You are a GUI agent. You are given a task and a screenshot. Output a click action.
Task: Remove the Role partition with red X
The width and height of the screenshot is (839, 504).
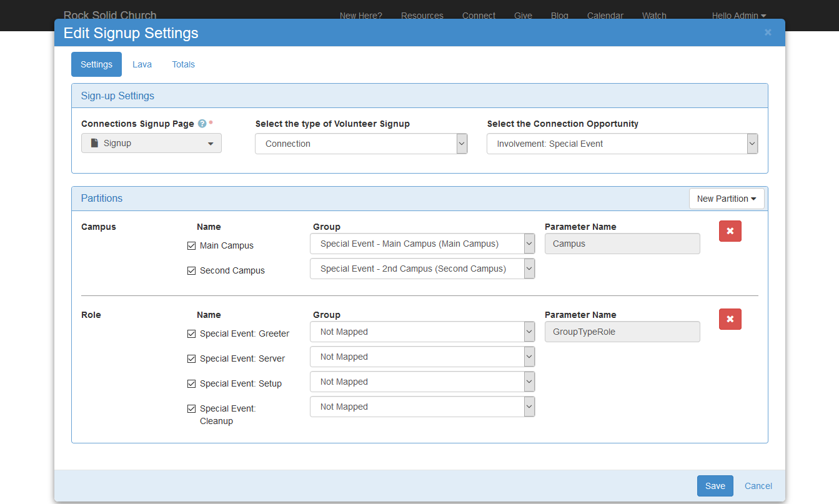click(x=730, y=319)
